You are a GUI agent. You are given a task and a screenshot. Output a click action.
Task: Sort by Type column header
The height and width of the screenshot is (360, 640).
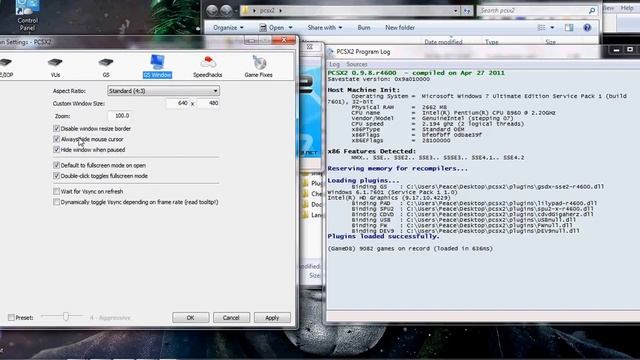(491, 42)
